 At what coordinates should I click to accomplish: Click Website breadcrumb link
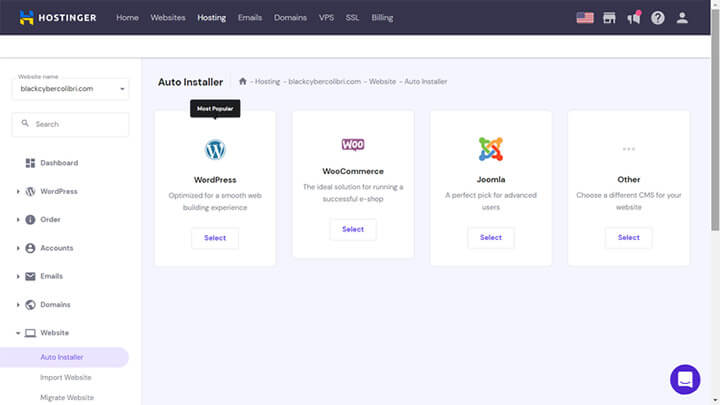[382, 81]
